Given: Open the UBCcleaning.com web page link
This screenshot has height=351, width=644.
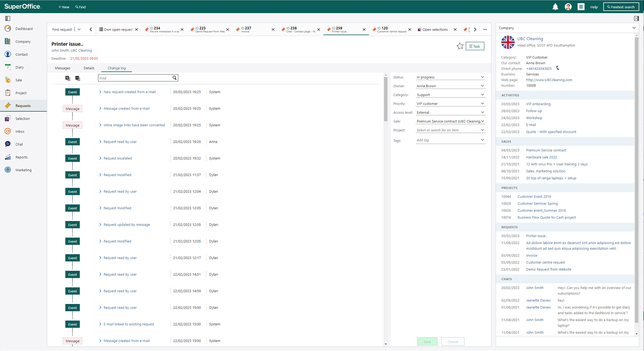Looking at the screenshot, I should click(x=549, y=80).
